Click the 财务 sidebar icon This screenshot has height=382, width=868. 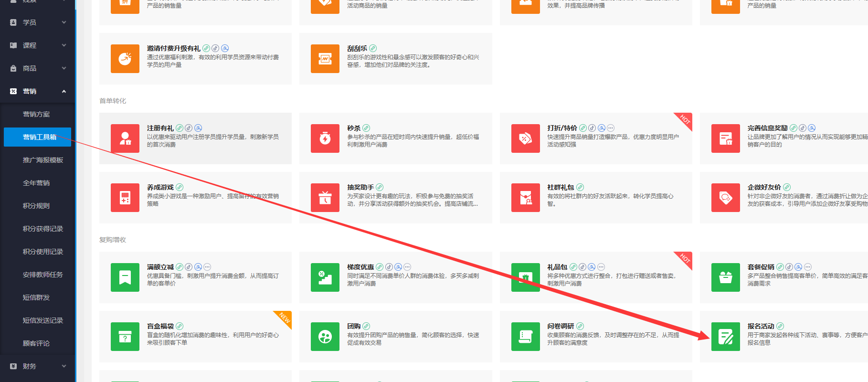pyautogui.click(x=13, y=366)
